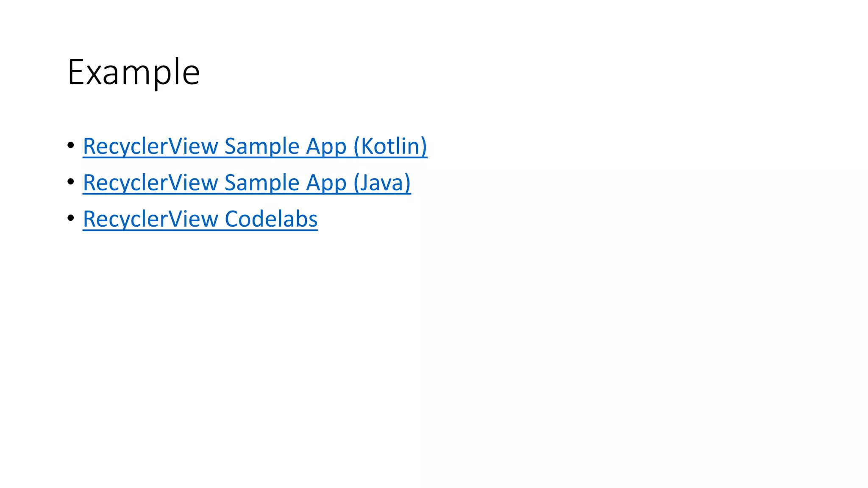Click the underline beneath the Kotlin link
868x488 pixels.
click(255, 158)
